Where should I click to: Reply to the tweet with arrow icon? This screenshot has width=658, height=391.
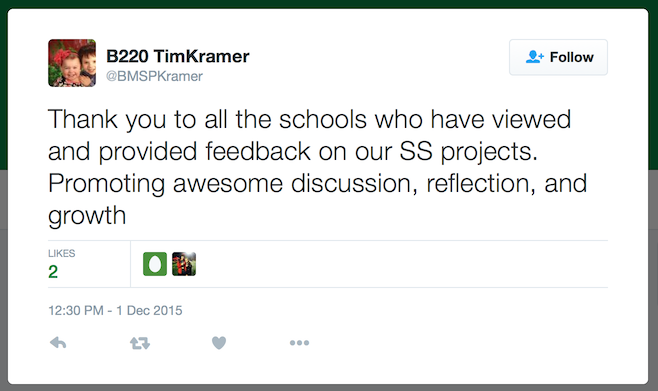point(58,343)
